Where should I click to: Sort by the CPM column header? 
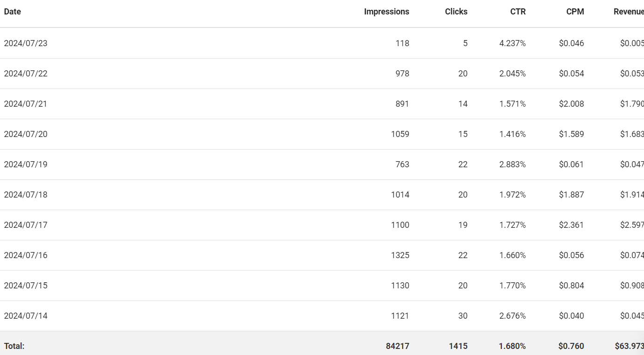coord(575,12)
